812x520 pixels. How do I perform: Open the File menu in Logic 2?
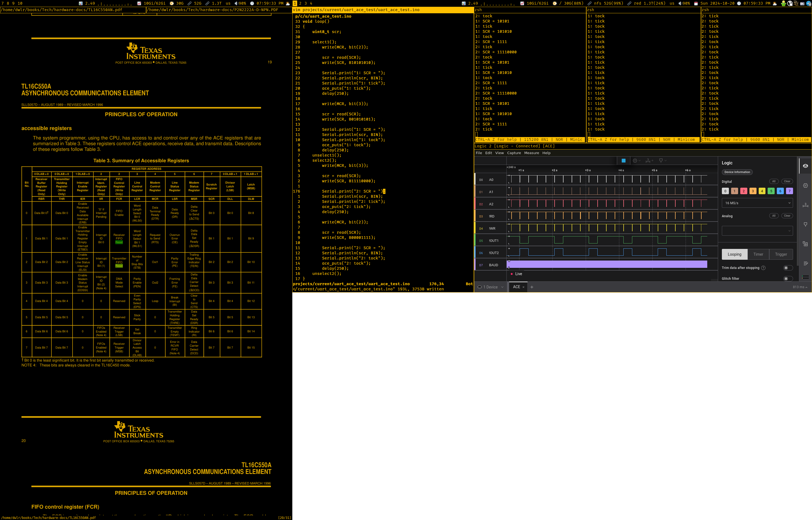(479, 153)
